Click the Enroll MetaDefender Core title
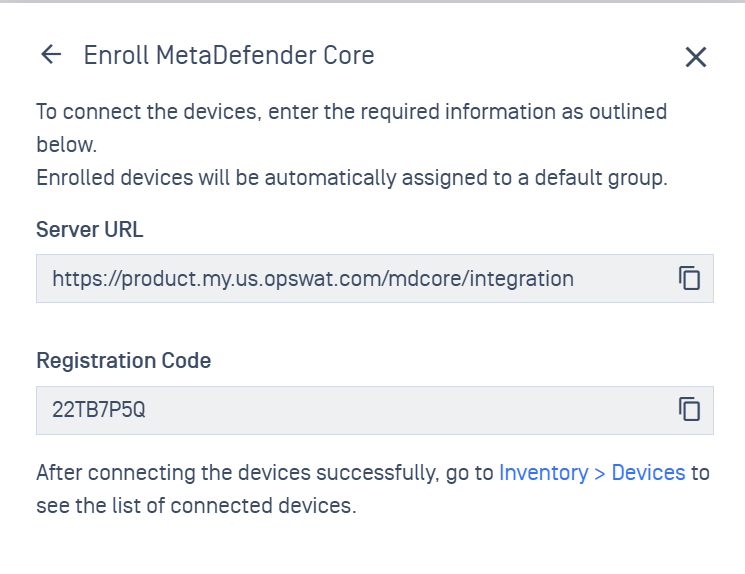The height and width of the screenshot is (574, 745). pos(229,55)
